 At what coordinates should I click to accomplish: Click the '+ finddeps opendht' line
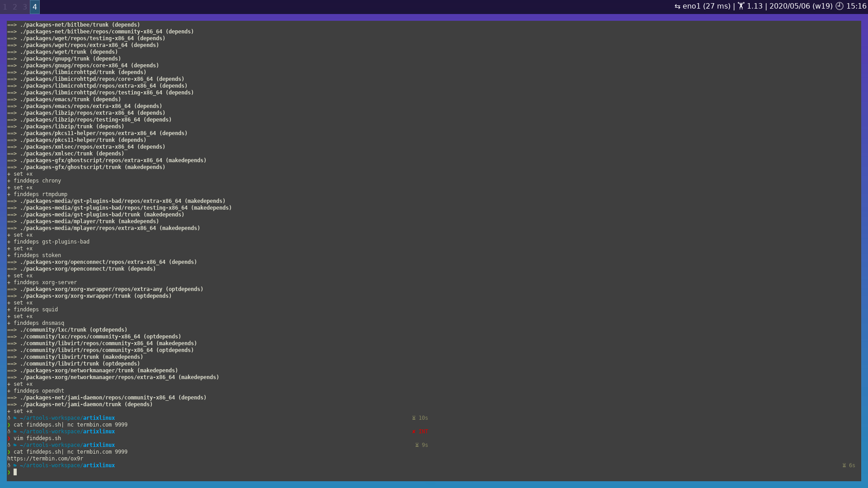point(36,391)
